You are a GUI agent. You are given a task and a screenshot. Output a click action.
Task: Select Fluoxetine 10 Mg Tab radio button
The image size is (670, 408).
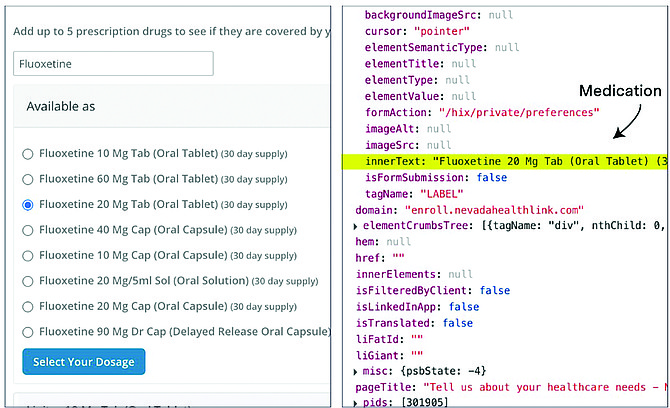[x=28, y=154]
